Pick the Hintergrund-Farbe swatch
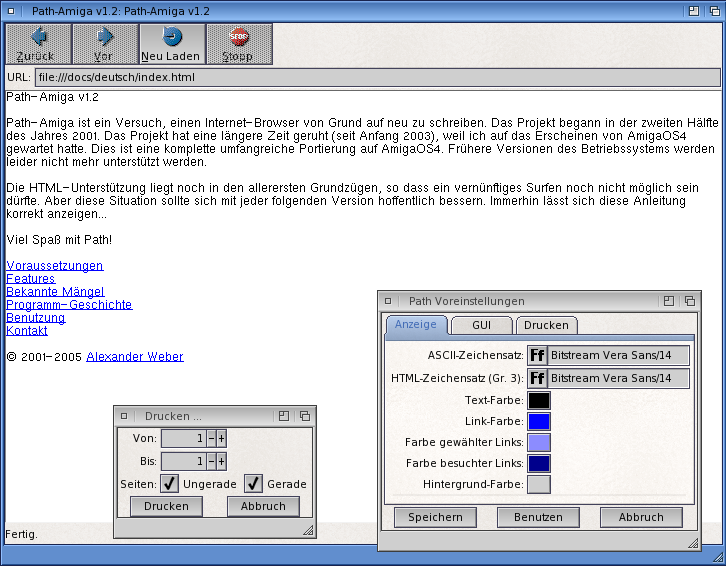The height and width of the screenshot is (566, 726). pos(539,484)
